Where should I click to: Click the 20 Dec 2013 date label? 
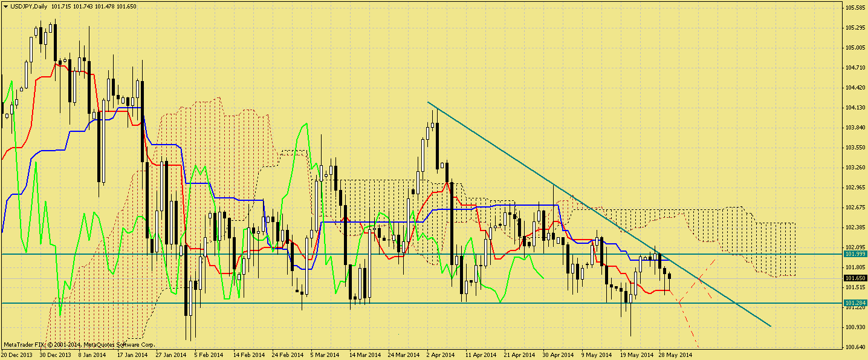(x=17, y=355)
